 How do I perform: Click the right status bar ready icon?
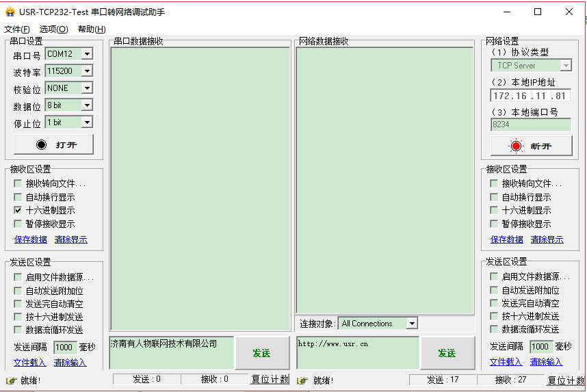[x=304, y=380]
